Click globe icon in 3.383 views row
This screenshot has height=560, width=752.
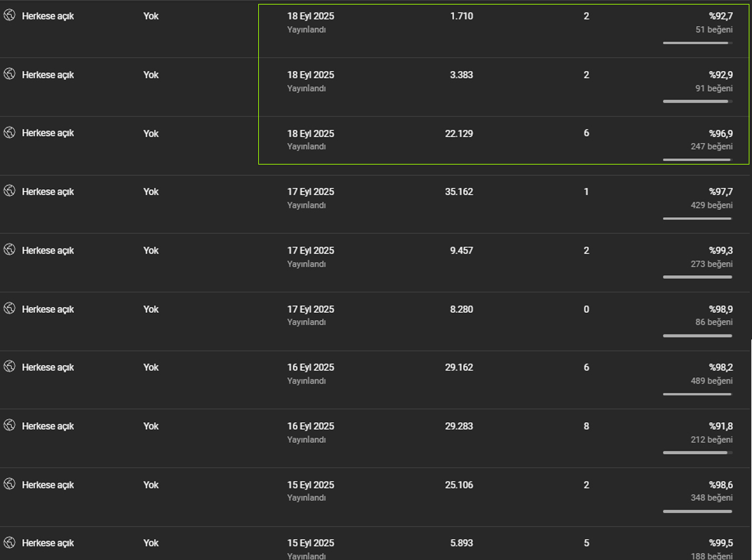(x=10, y=74)
